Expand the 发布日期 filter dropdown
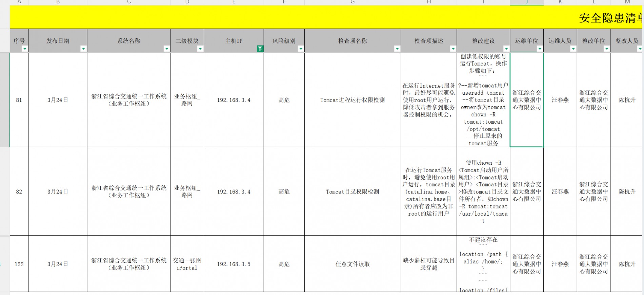The image size is (644, 295). [83, 49]
